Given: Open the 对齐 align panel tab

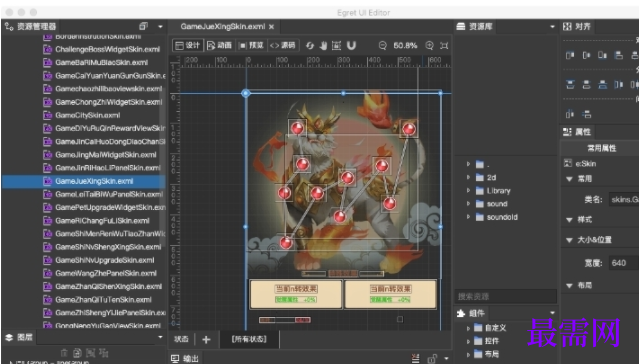Looking at the screenshot, I should coord(577,26).
